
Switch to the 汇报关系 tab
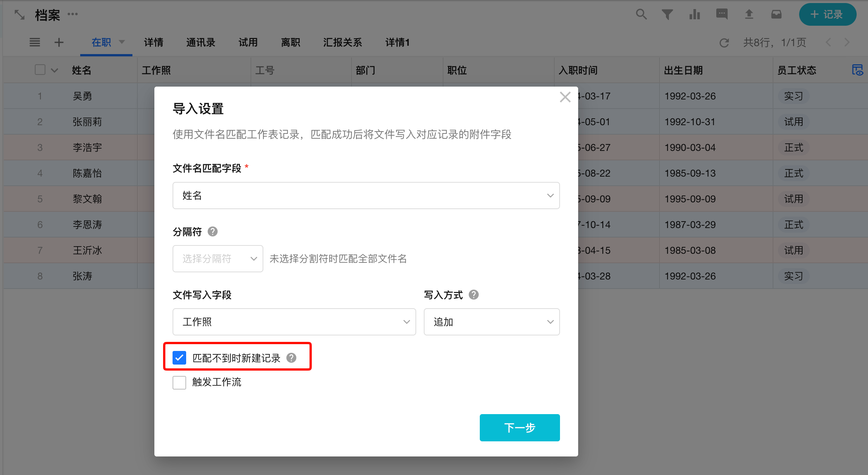pos(342,42)
